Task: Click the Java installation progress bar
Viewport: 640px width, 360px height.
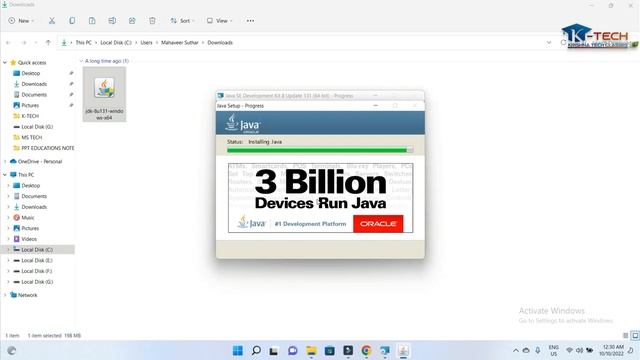Action: click(320, 150)
